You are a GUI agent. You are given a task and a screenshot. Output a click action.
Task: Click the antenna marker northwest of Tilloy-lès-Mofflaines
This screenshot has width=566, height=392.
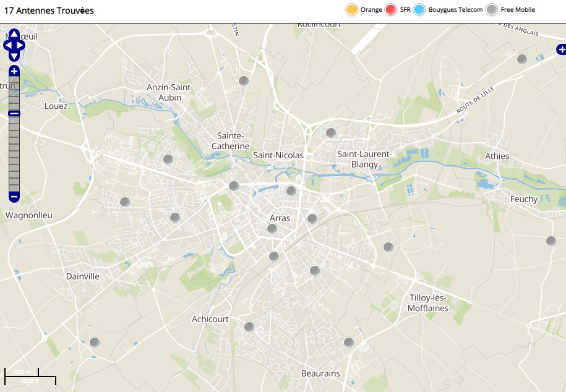[388, 247]
